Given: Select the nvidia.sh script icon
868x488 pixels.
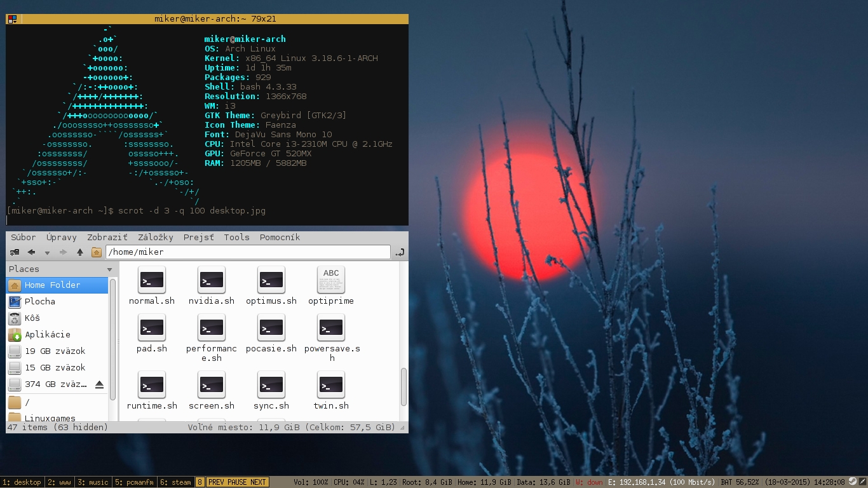Looking at the screenshot, I should click(212, 280).
